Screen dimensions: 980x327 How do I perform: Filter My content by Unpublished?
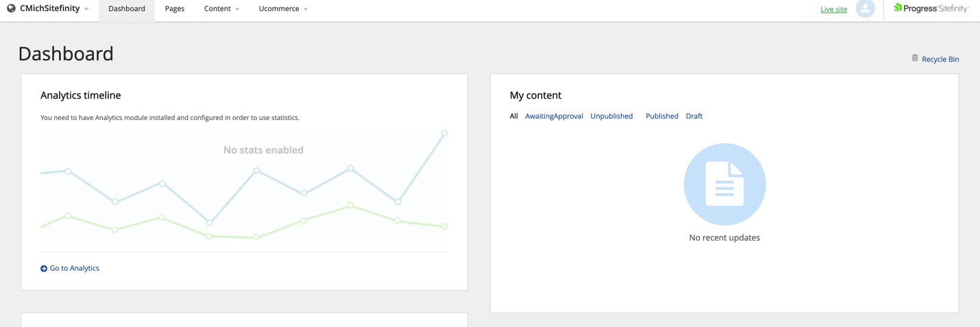coord(611,117)
